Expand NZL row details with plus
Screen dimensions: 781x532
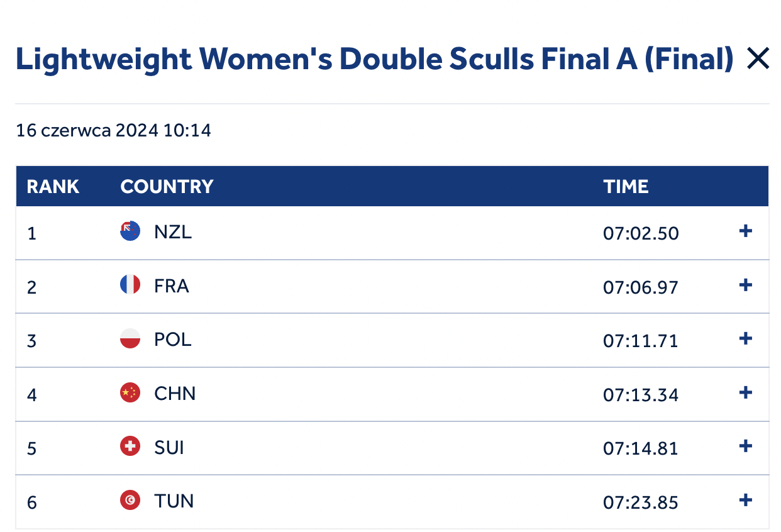point(745,231)
